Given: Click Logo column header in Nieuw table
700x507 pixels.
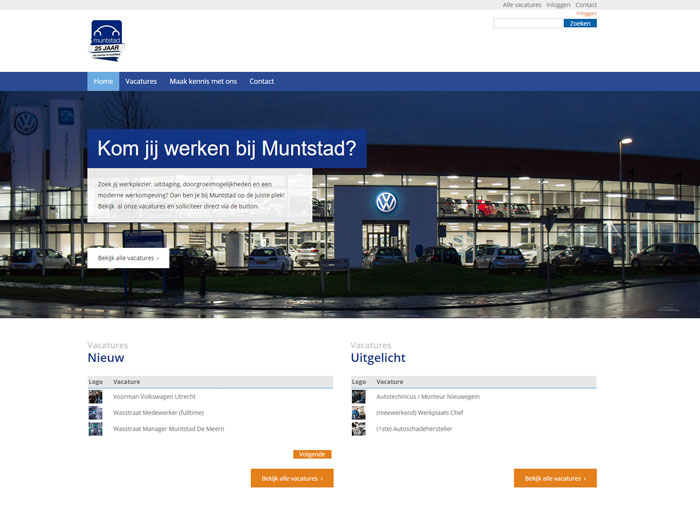Looking at the screenshot, I should [x=96, y=382].
